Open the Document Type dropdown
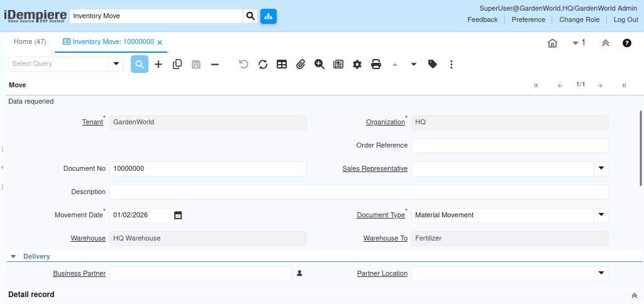Viewport: 644px width, 304px height. point(601,215)
